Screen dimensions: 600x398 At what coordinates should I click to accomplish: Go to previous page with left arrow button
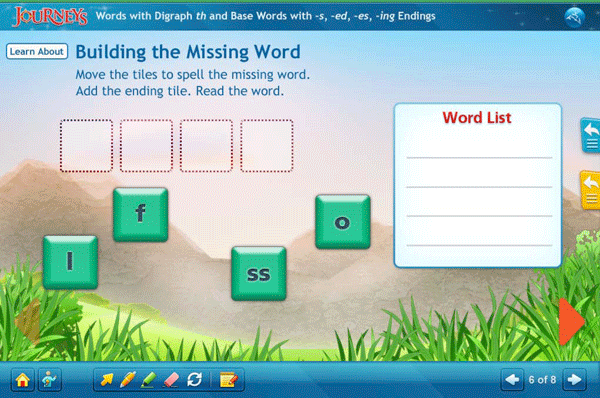coord(512,380)
